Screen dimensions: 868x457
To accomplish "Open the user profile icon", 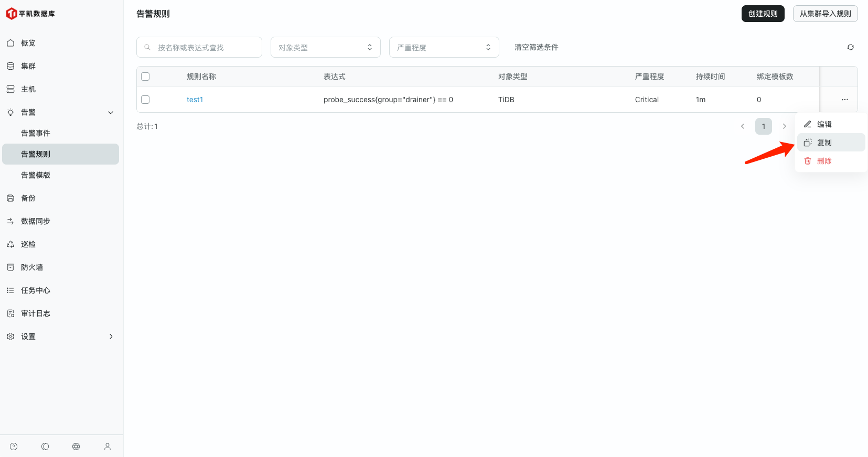I will click(x=108, y=447).
